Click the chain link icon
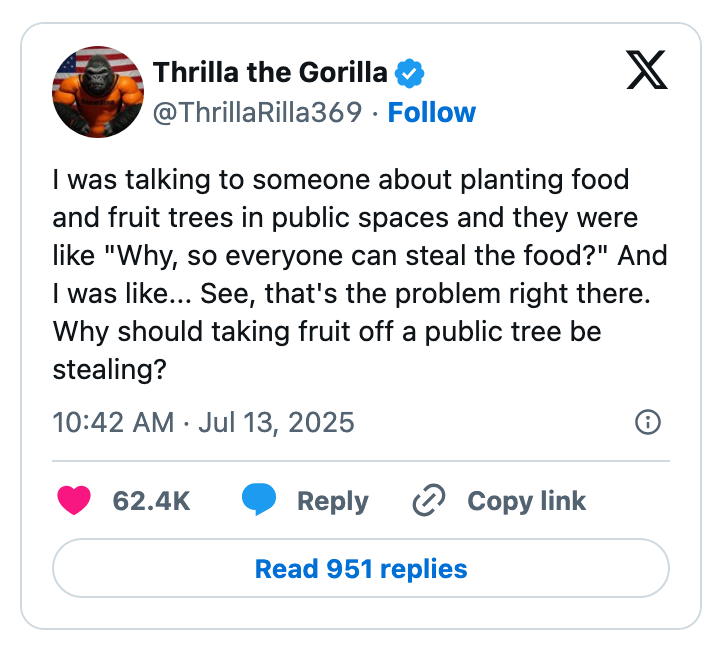 tap(428, 500)
